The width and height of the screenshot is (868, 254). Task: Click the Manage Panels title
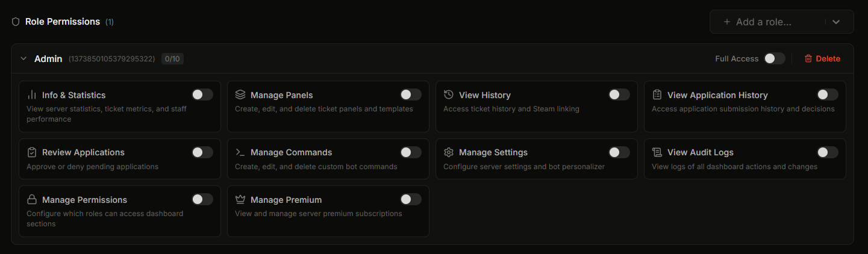(282, 95)
